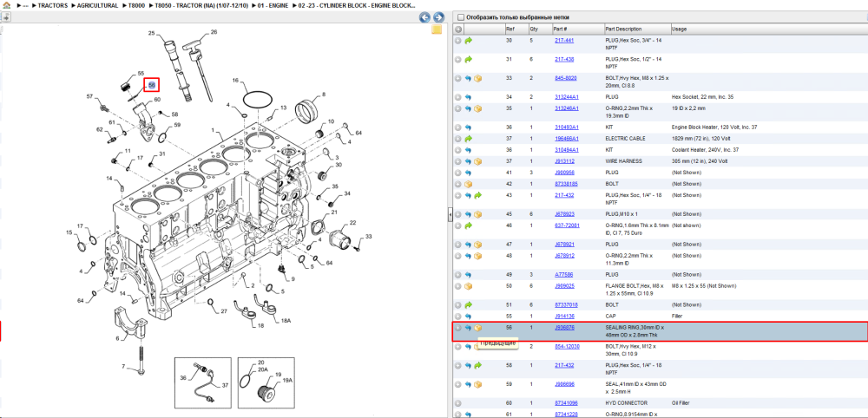Expand plus circle for 87338185 BOLT row
Viewport: 868px width, 418px height.
click(458, 184)
